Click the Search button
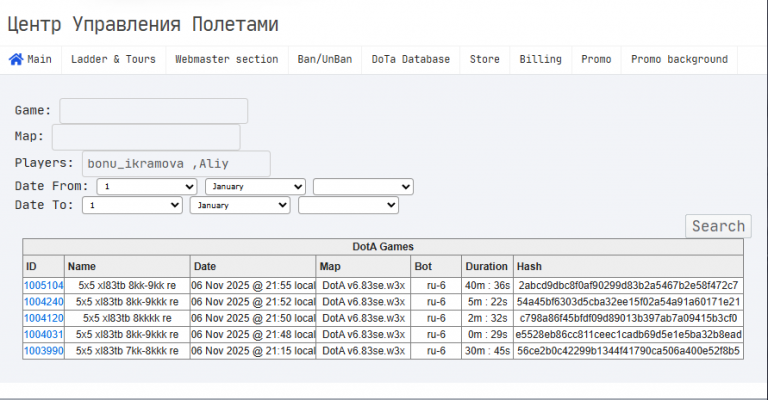768x400 pixels. click(x=718, y=226)
